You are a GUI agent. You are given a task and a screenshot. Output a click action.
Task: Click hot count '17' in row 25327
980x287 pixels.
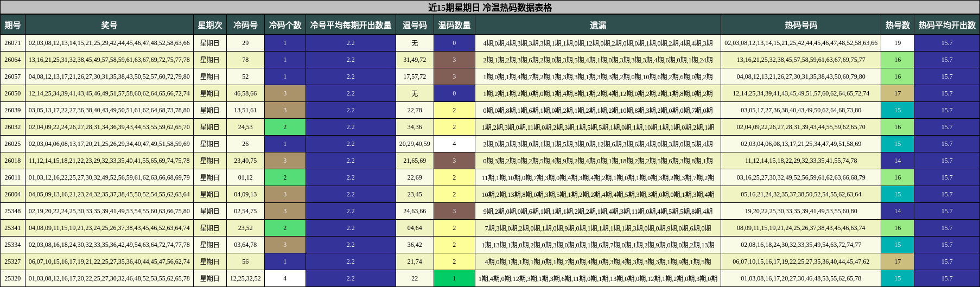898,262
